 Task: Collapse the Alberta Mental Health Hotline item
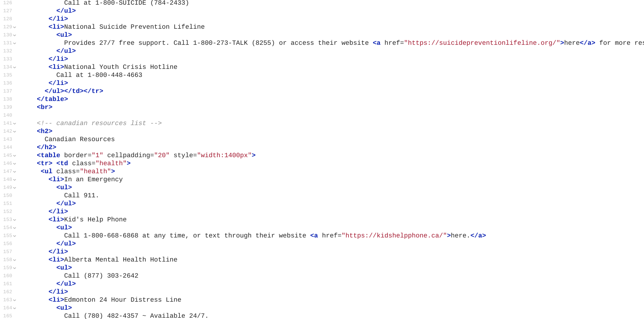(x=14, y=260)
